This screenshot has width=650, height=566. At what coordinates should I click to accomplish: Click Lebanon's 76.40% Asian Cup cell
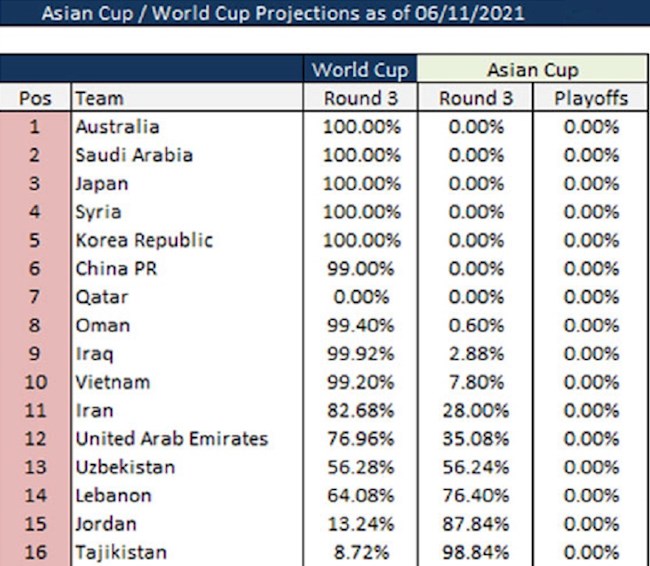[475, 495]
